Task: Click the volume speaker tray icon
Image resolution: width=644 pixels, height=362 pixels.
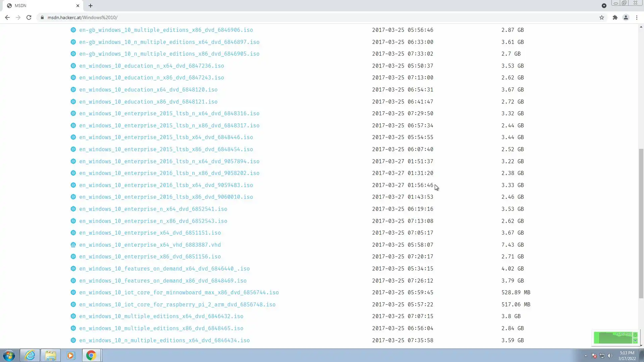Action: tap(610, 356)
